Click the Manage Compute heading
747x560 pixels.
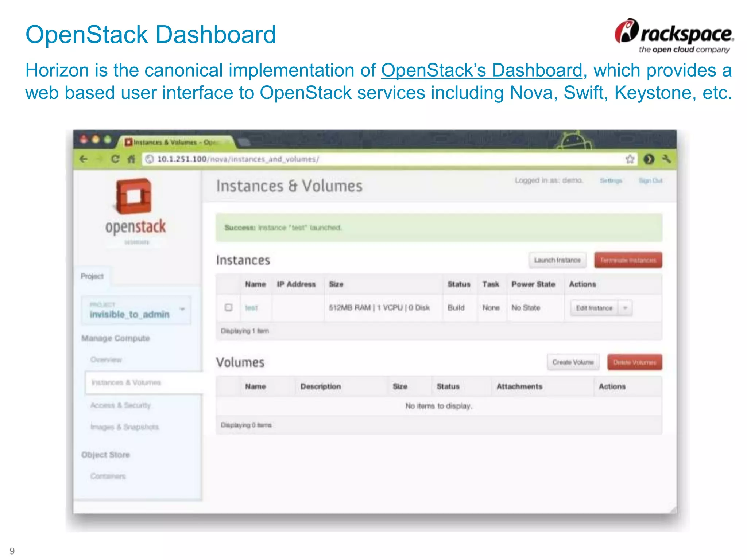pos(116,338)
